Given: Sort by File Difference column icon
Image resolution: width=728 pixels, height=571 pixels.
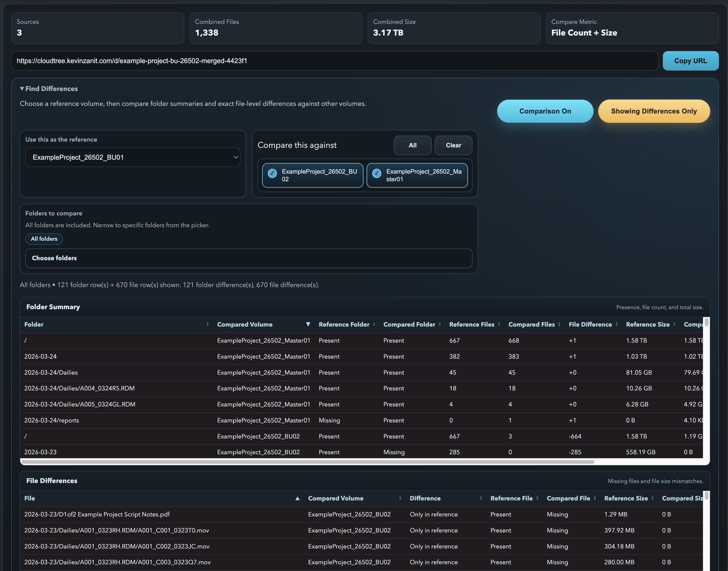Looking at the screenshot, I should pos(616,324).
